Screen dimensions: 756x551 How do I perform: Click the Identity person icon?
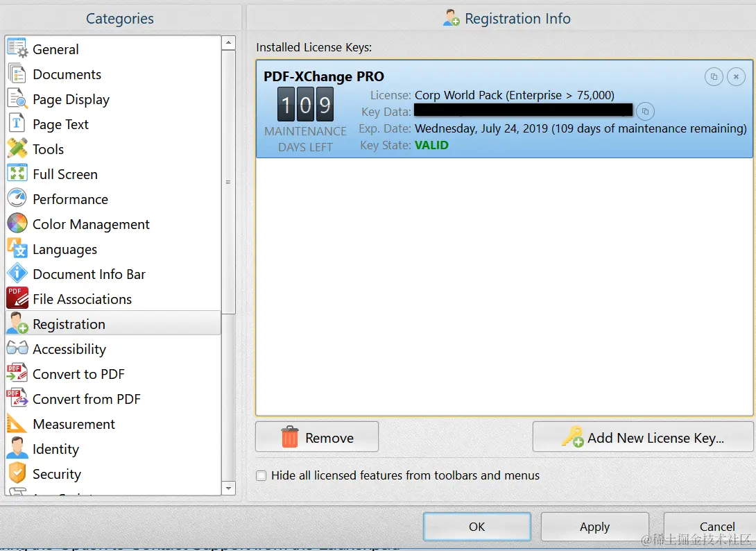[x=17, y=449]
